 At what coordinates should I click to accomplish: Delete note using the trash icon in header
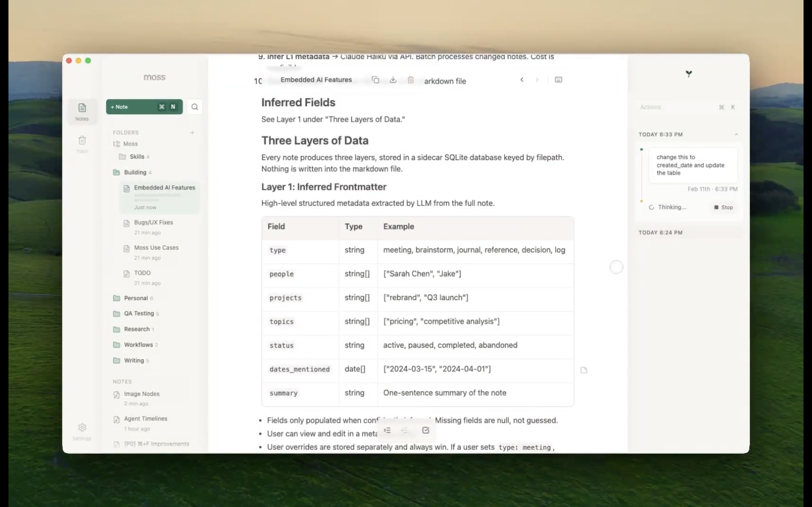pos(411,80)
